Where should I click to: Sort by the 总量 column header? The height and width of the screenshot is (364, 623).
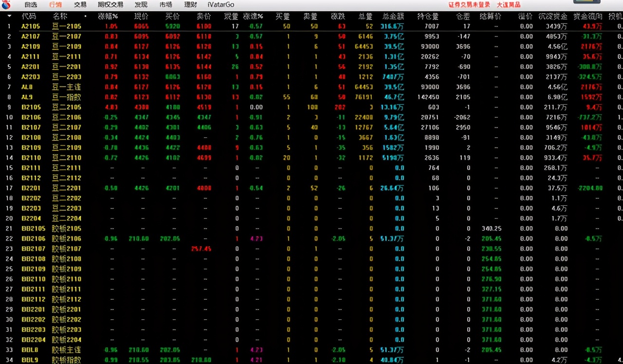366,16
